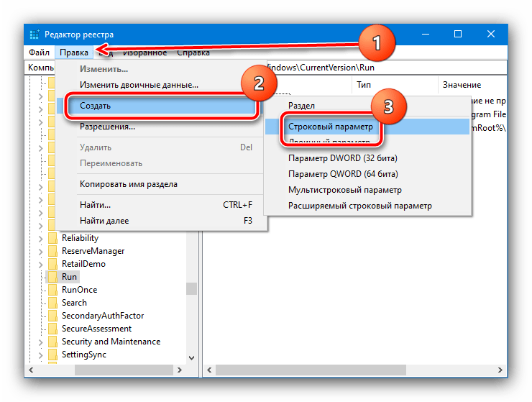The height and width of the screenshot is (402, 532).
Task: Click the SecondaryAuthFactor folder icon
Action: tap(52, 316)
